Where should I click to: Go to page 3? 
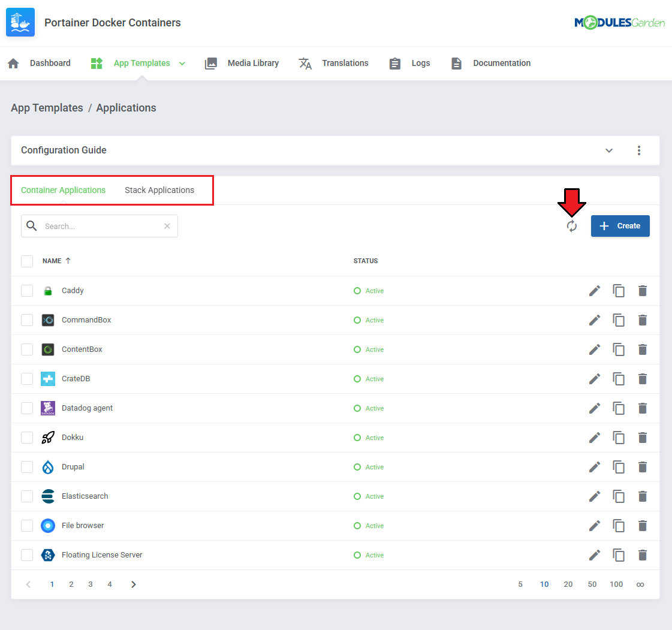(x=91, y=584)
